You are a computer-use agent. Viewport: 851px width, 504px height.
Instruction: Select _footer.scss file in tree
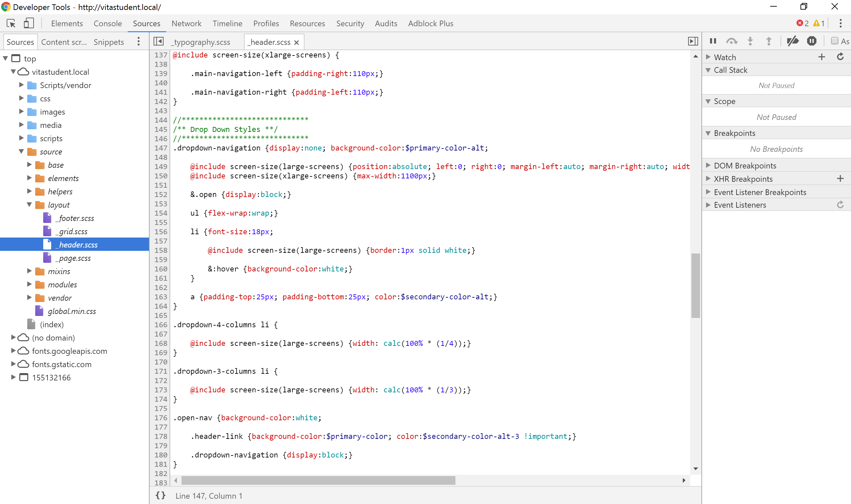pyautogui.click(x=75, y=218)
